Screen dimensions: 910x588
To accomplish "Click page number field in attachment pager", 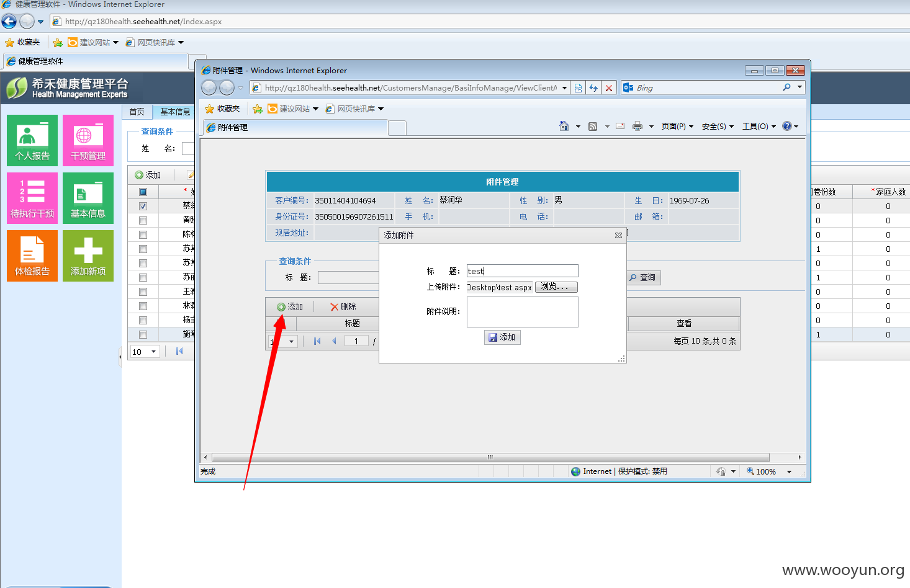I will [x=356, y=341].
